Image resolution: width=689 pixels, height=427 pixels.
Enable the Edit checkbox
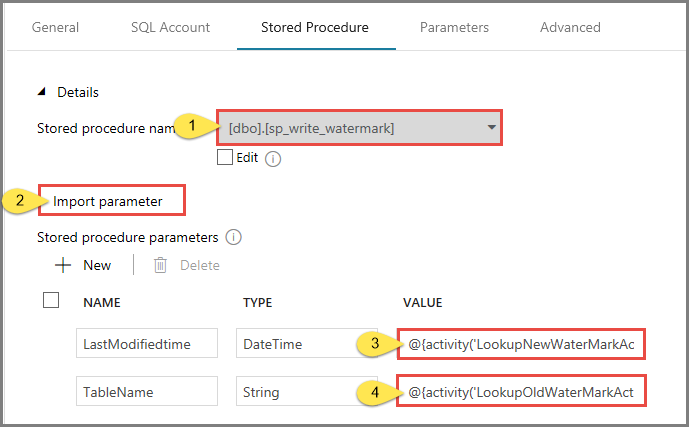pyautogui.click(x=225, y=157)
